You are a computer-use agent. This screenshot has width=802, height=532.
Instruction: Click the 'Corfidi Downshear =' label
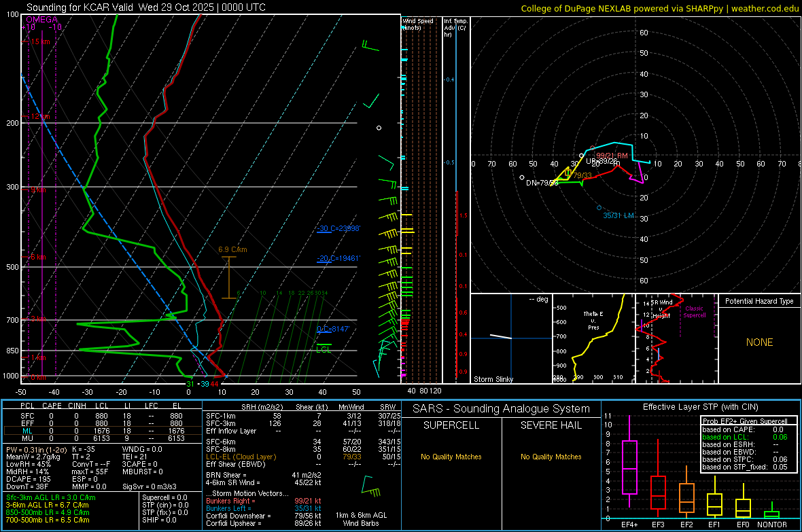[239, 516]
